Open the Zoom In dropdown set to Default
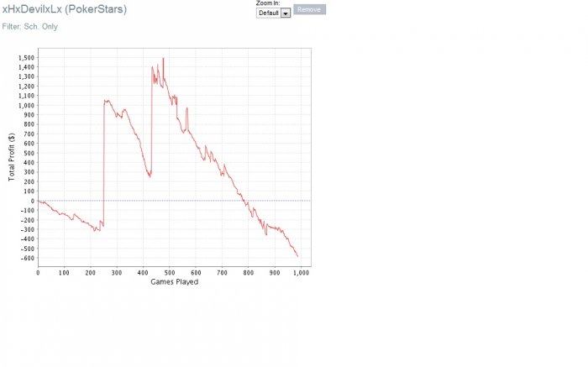The image size is (588, 367). (x=273, y=13)
